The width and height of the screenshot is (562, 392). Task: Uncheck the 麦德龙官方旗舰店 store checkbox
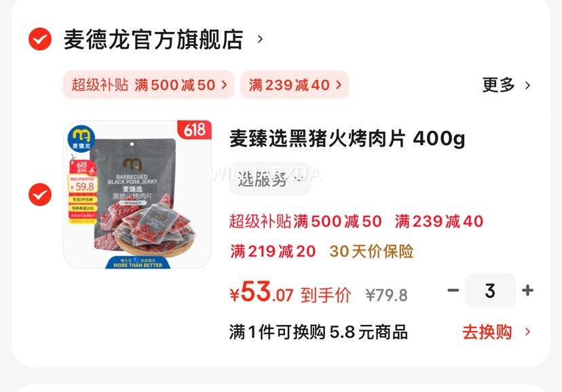40,39
